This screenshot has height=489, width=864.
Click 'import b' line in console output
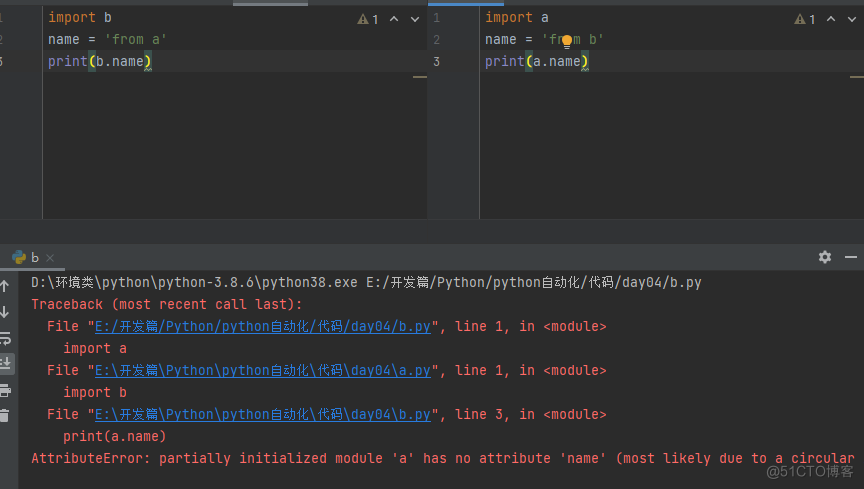tap(95, 393)
